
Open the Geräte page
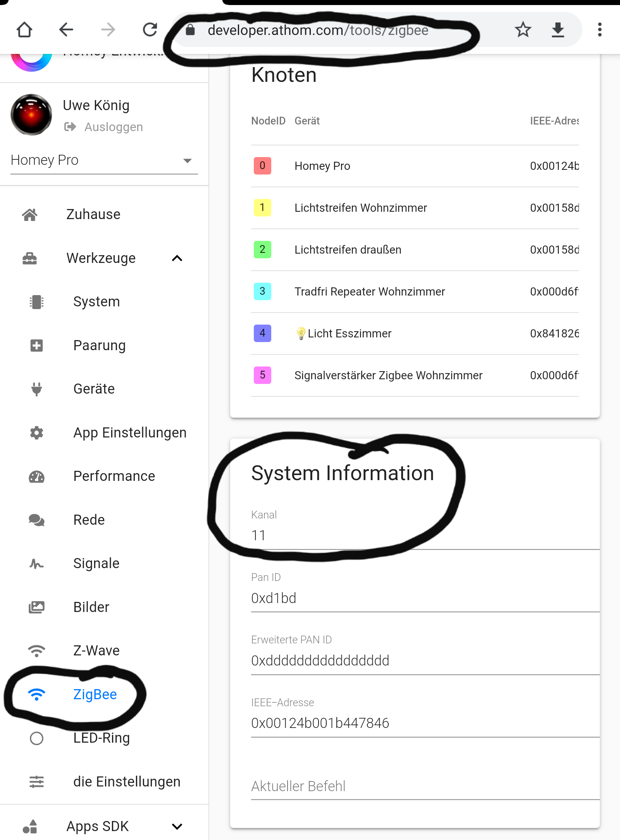94,389
